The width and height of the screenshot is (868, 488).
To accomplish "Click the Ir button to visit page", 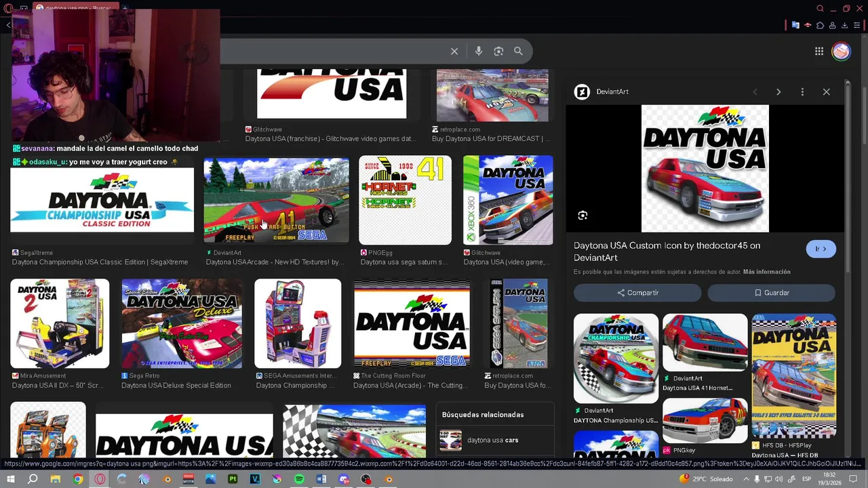I will [821, 249].
